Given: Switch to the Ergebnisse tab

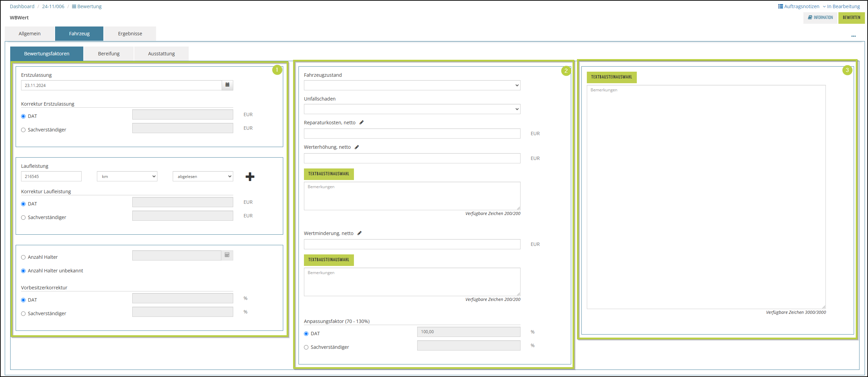Looking at the screenshot, I should tap(130, 34).
